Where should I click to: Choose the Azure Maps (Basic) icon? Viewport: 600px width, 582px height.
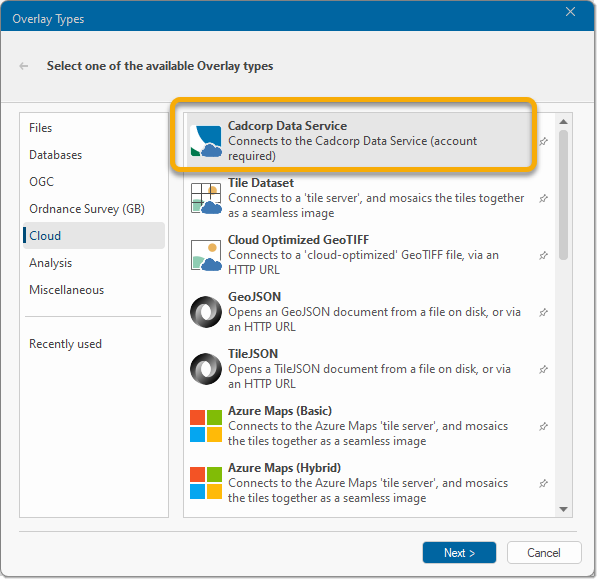click(x=206, y=426)
